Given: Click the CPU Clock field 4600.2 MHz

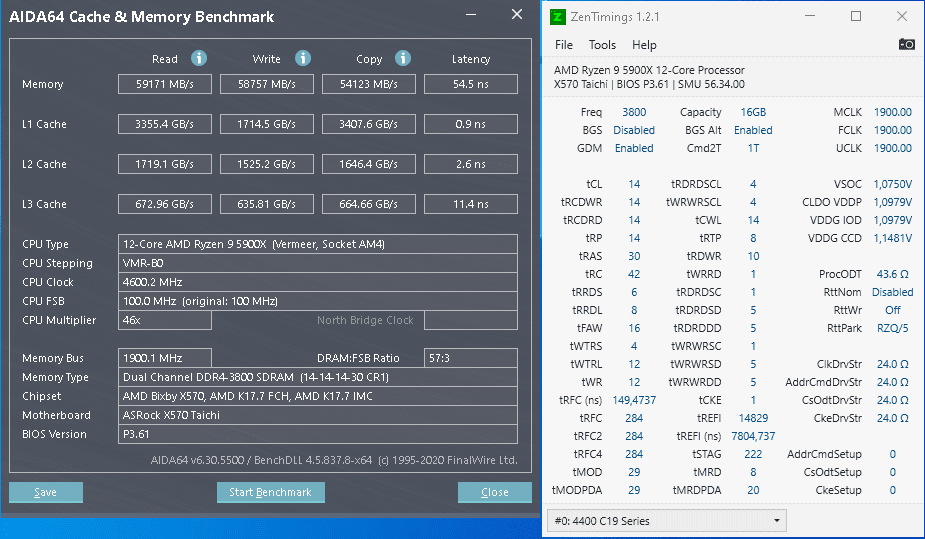Looking at the screenshot, I should coord(317,282).
